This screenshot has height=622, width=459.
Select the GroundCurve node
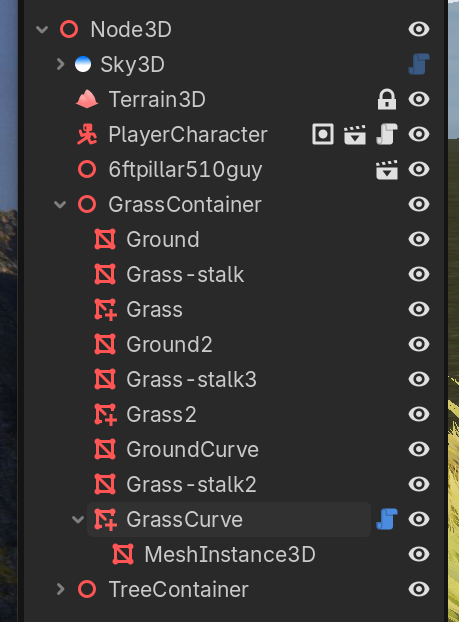(x=192, y=449)
